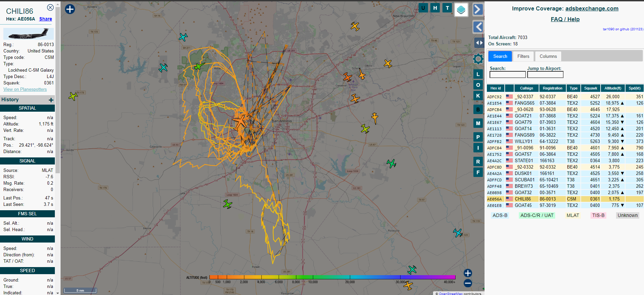Toggle the B map button
Image resolution: width=644 pixels, height=295 pixels.
[478, 109]
